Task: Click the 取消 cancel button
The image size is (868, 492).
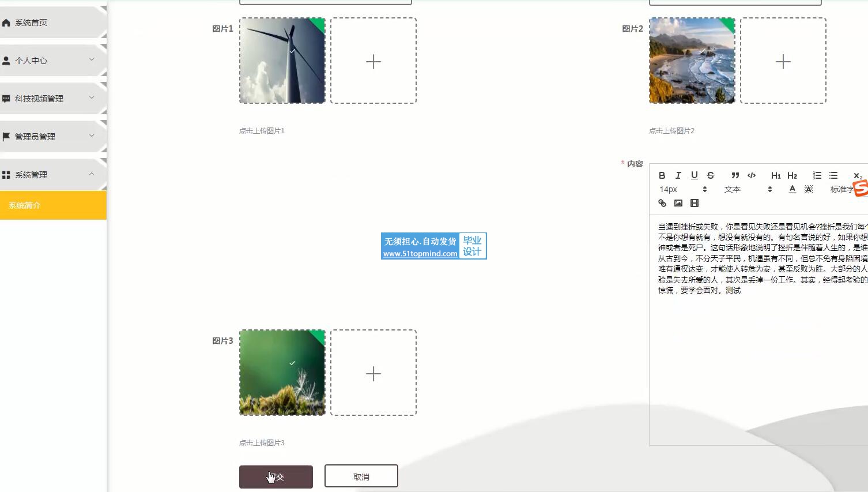Action: pyautogui.click(x=361, y=476)
